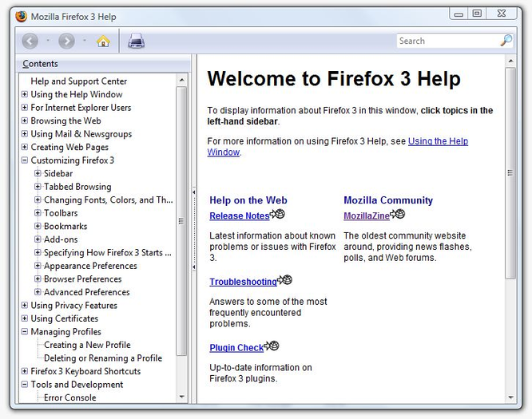532x419 pixels.
Task: Select Bookmarks topic label
Action: pyautogui.click(x=66, y=226)
